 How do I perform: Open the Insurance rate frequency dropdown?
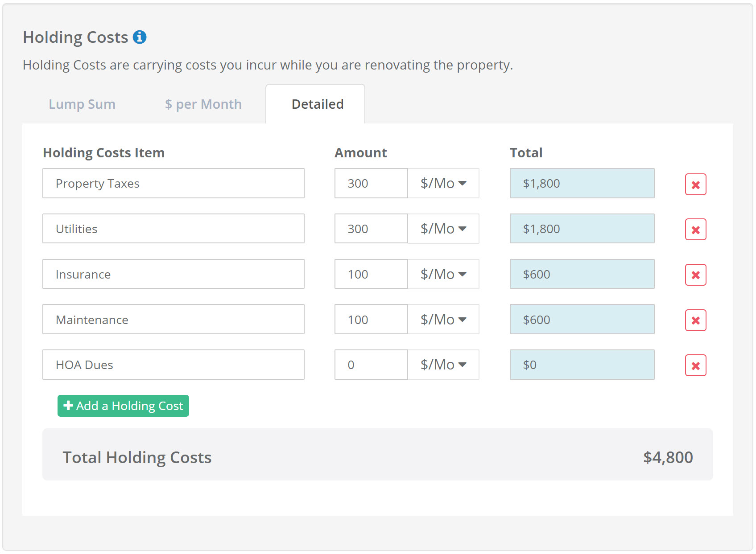click(443, 274)
